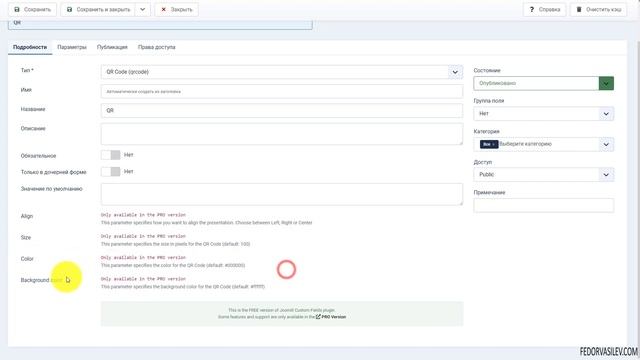The height and width of the screenshot is (360, 640).
Task: Open the Состояние dropdown Опубликовано
Action: tap(543, 83)
